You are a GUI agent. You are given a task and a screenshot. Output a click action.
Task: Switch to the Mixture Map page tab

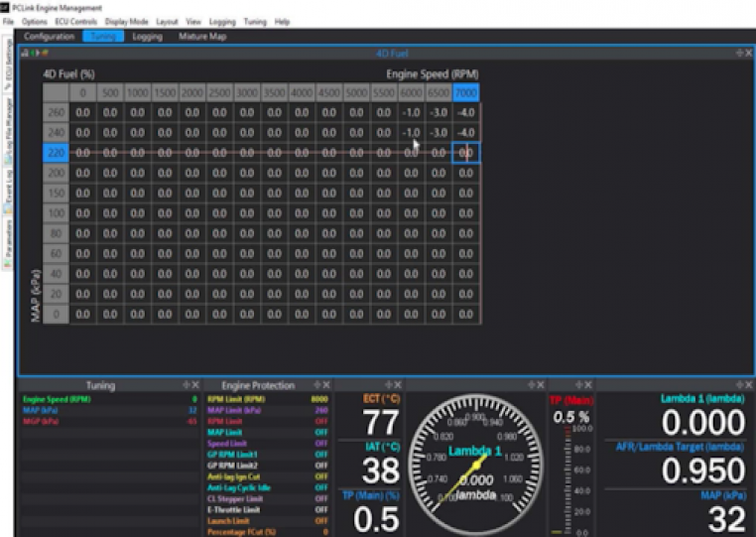pos(202,36)
